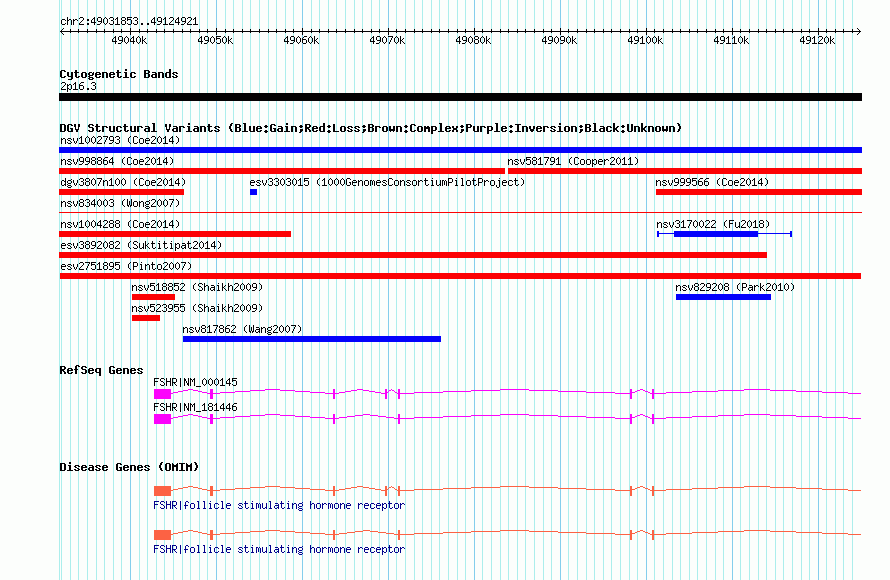Select the 49080k ruler position
Image resolution: width=890 pixels, height=580 pixels.
click(x=473, y=40)
